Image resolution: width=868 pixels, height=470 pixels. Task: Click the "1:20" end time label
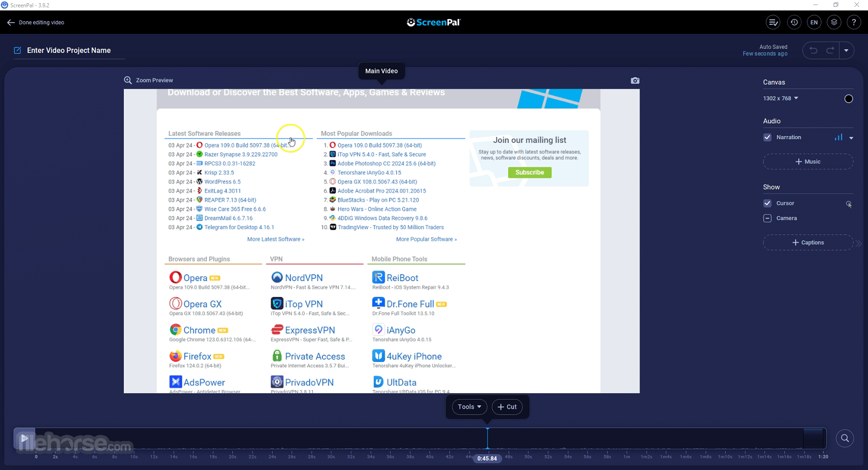point(823,457)
